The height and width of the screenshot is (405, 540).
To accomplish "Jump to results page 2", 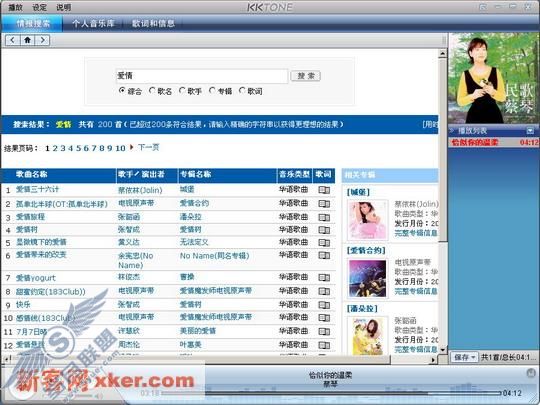I will coord(55,148).
